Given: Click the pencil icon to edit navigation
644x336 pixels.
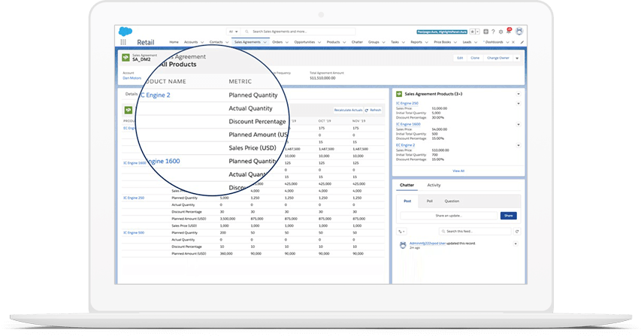Looking at the screenshot, I should 522,42.
